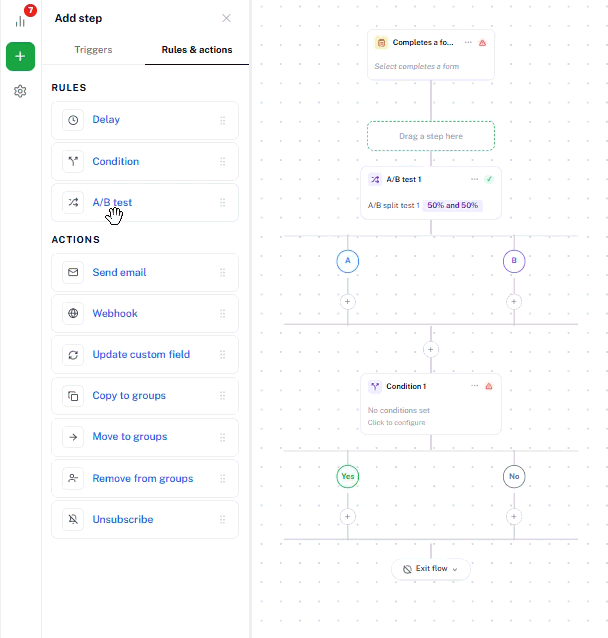Image resolution: width=608 pixels, height=638 pixels.
Task: Open the three-dot menu on A/B test 1
Action: pyautogui.click(x=475, y=179)
